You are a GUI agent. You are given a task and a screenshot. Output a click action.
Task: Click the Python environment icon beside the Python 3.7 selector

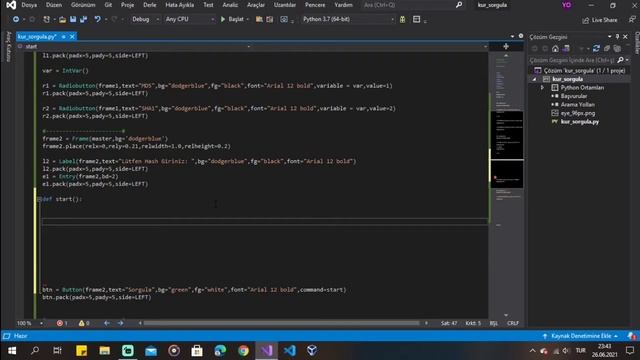(402, 19)
